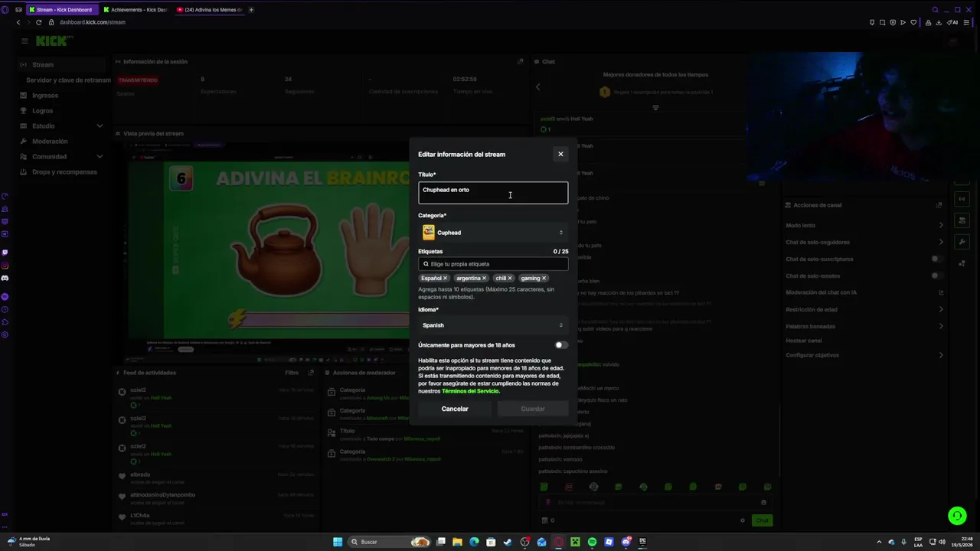Click the chat message input field
The height and width of the screenshot is (551, 980).
(x=655, y=503)
